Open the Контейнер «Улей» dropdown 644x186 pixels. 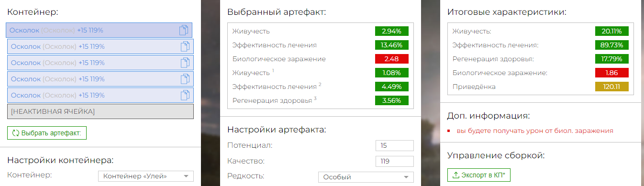click(x=146, y=176)
